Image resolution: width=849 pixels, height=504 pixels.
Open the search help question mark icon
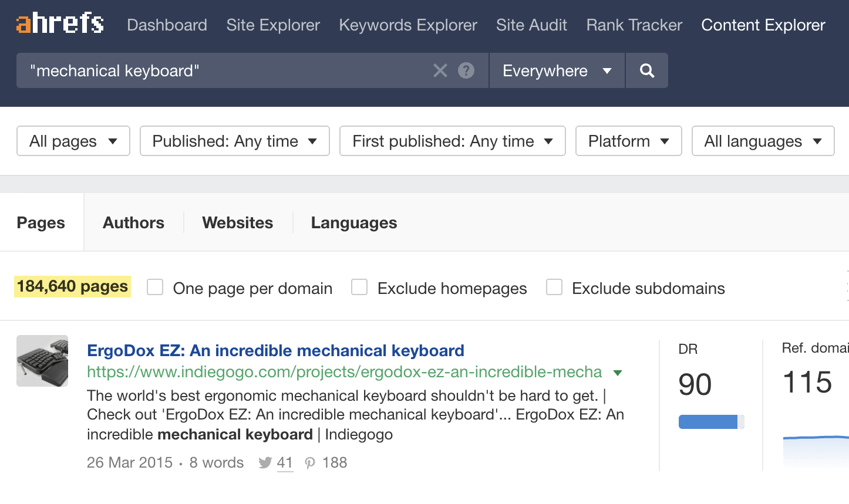click(466, 71)
